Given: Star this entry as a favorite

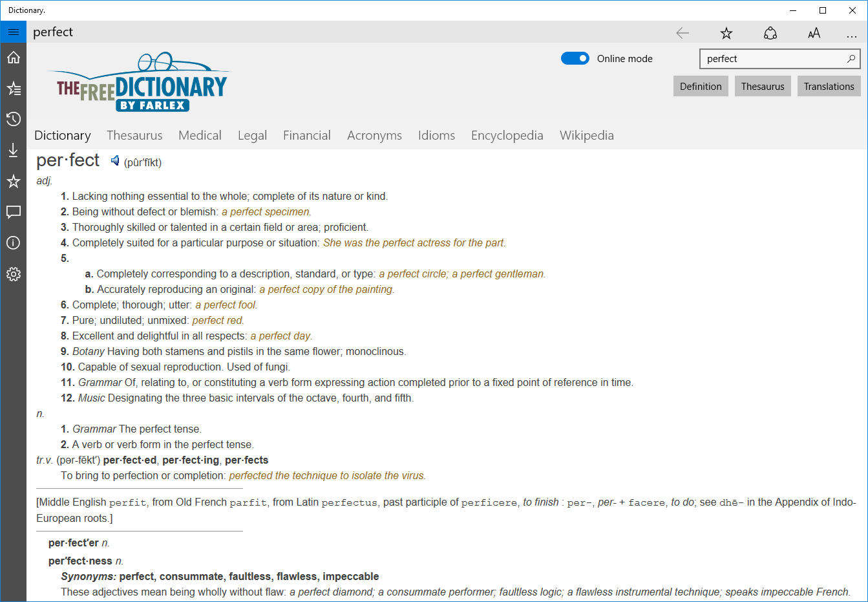Looking at the screenshot, I should [726, 32].
